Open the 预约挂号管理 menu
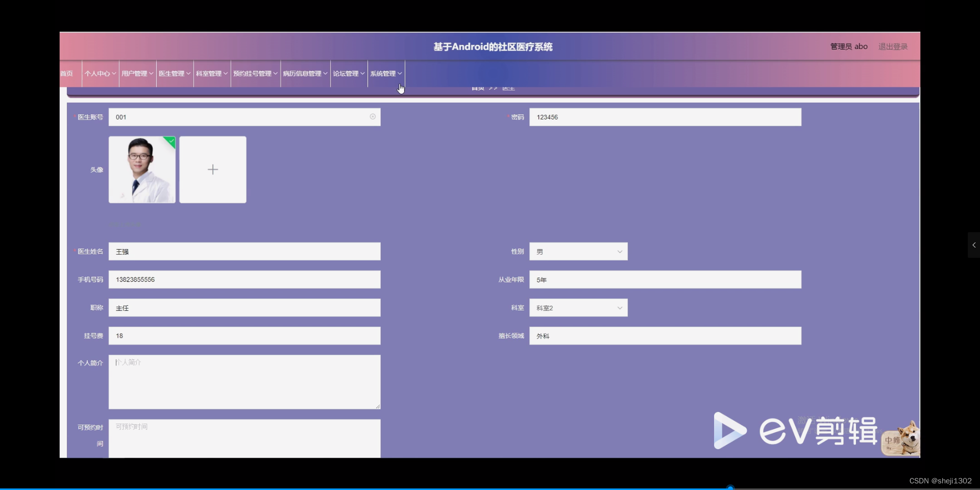This screenshot has height=490, width=980. click(x=255, y=73)
